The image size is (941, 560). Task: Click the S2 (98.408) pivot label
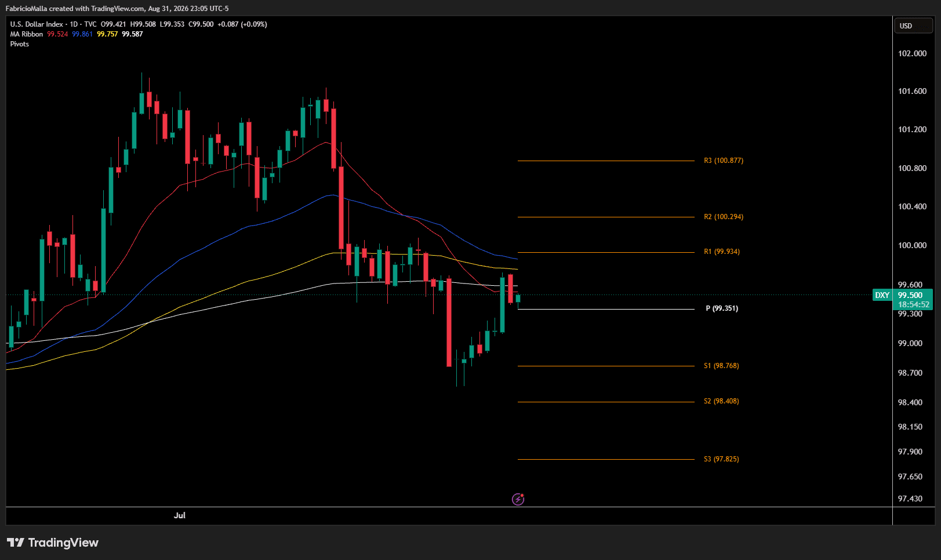[x=721, y=401]
